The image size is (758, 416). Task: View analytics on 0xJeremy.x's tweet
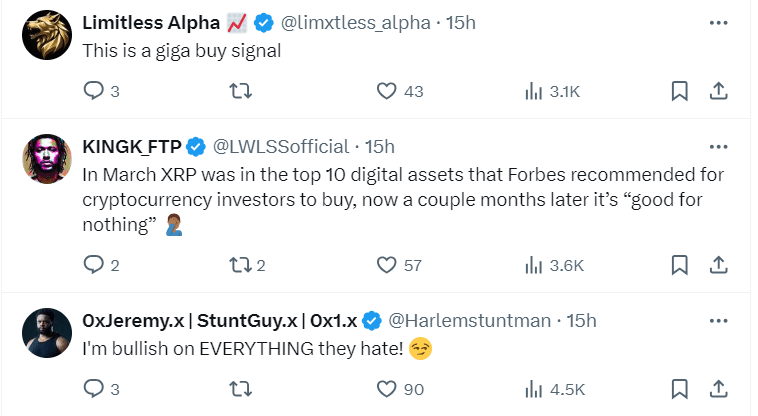pos(533,389)
